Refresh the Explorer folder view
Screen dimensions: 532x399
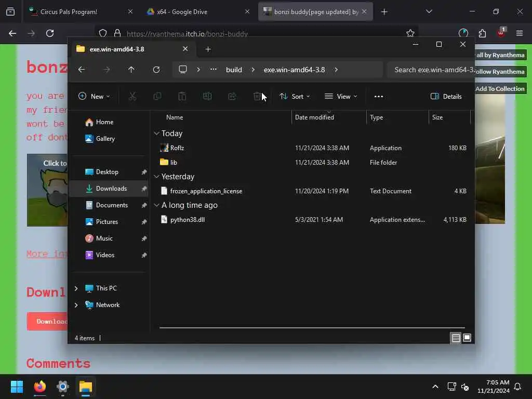pyautogui.click(x=156, y=70)
